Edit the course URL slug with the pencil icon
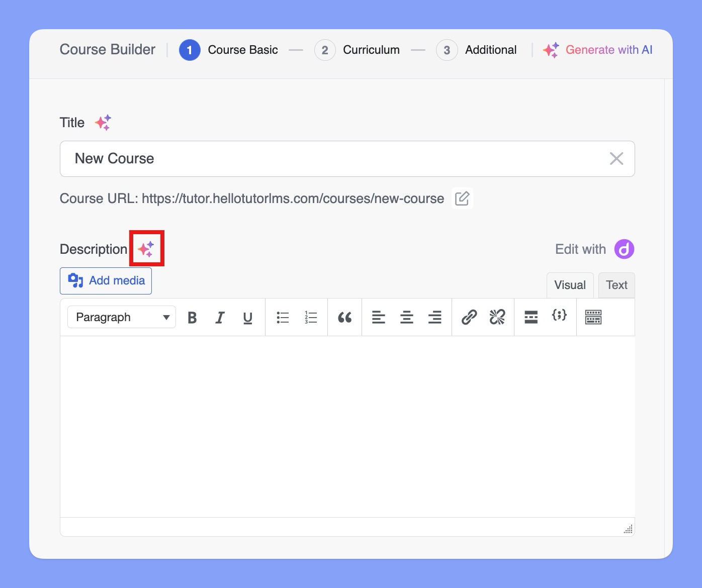This screenshot has height=588, width=702. click(x=462, y=199)
